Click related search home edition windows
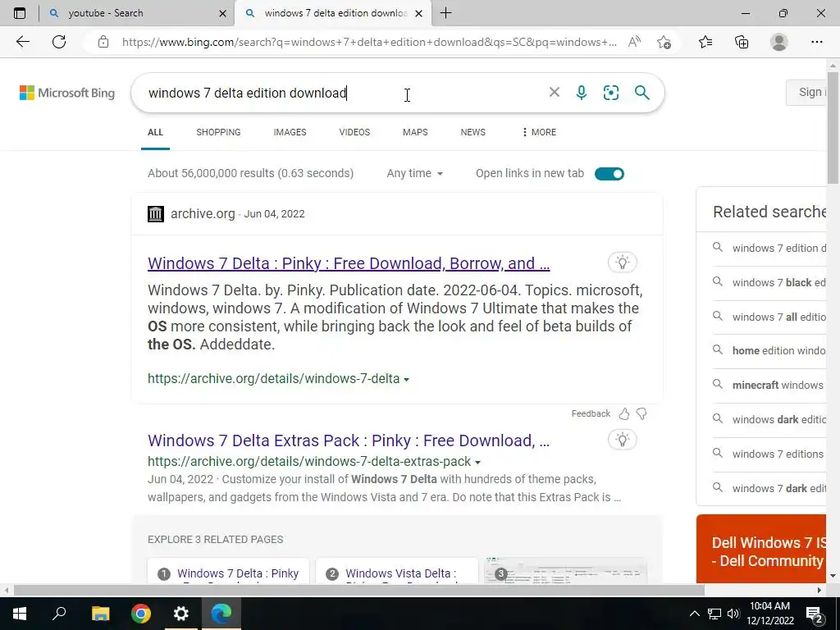This screenshot has height=630, width=840. point(778,350)
